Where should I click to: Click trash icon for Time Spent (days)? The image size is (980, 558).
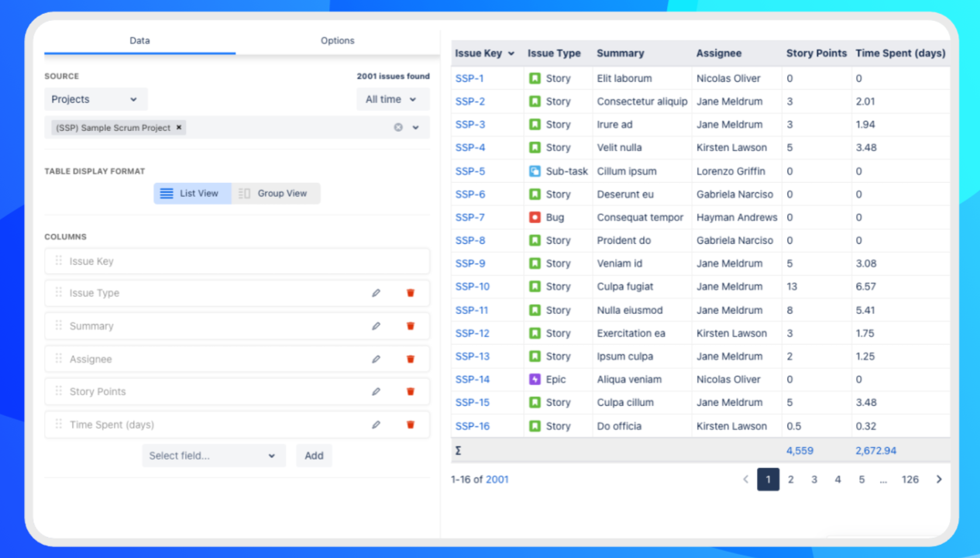[411, 425]
